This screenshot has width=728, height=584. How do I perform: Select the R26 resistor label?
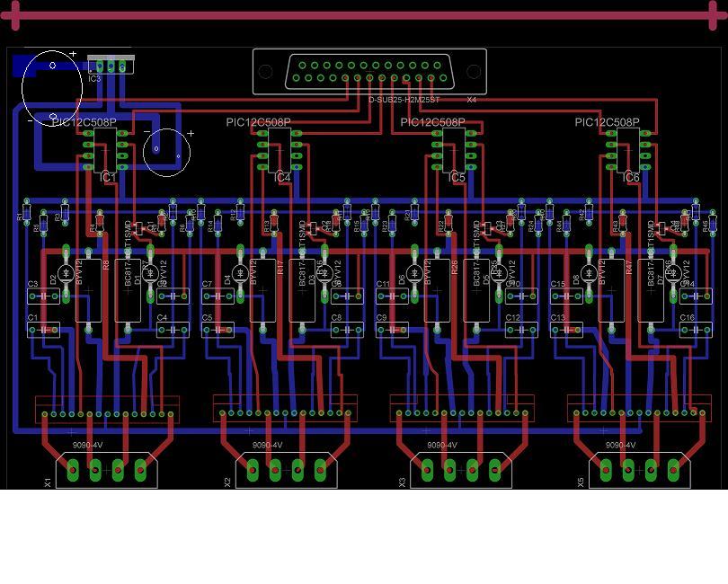pos(455,267)
